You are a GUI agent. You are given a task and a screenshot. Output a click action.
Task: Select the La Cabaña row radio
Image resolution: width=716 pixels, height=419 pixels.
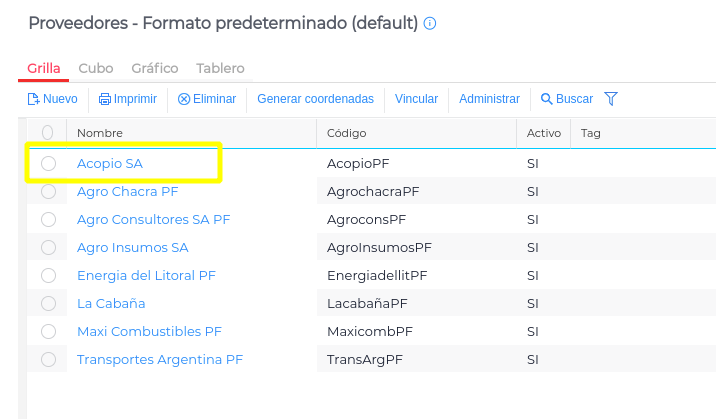48,303
